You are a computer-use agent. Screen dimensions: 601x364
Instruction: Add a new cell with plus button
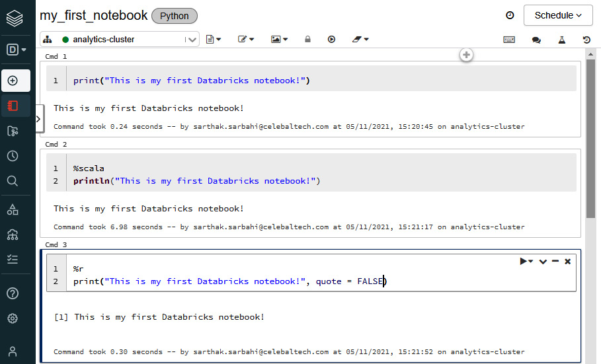[466, 55]
